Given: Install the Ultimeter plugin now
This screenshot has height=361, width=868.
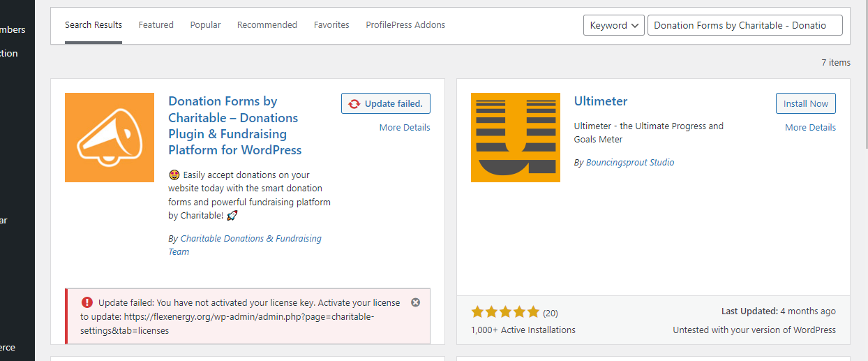Looking at the screenshot, I should pos(806,103).
